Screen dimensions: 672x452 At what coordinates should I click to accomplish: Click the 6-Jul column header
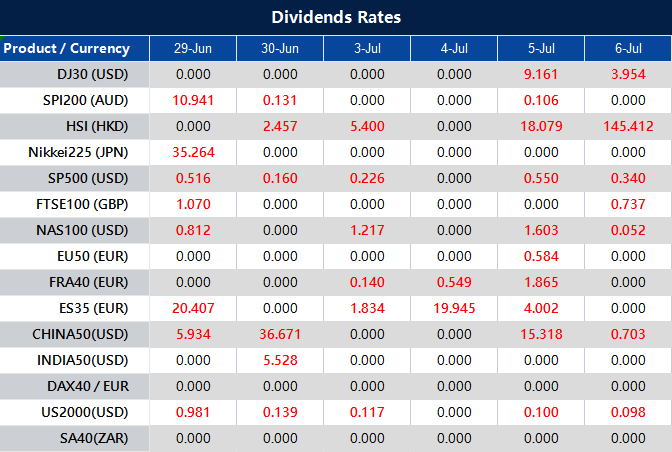click(628, 48)
